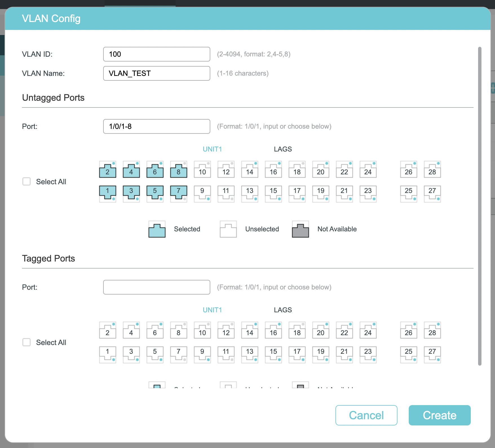Click the Select All label under Tagged Ports
495x448 pixels.
pos(51,342)
